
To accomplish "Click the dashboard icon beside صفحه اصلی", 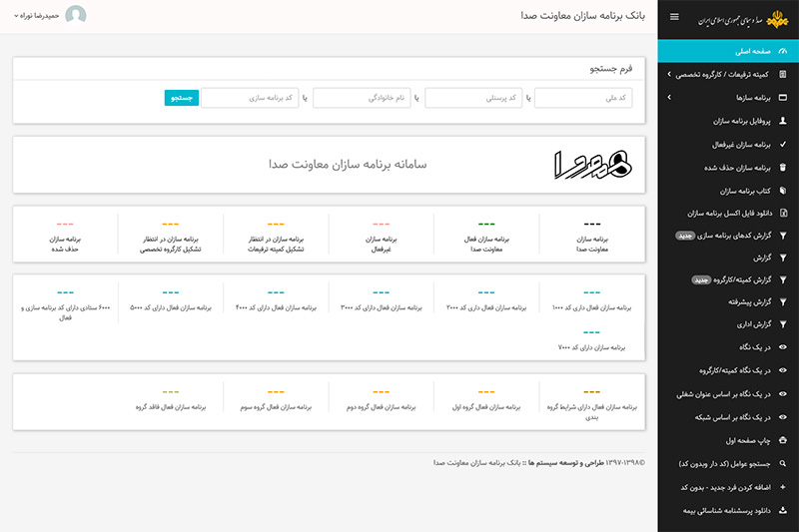I will coord(782,51).
